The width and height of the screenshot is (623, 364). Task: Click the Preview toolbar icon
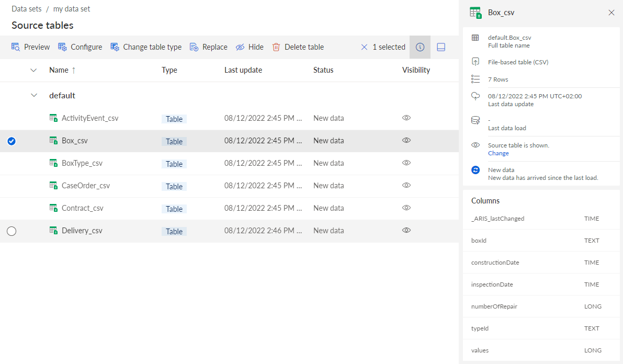pos(16,47)
